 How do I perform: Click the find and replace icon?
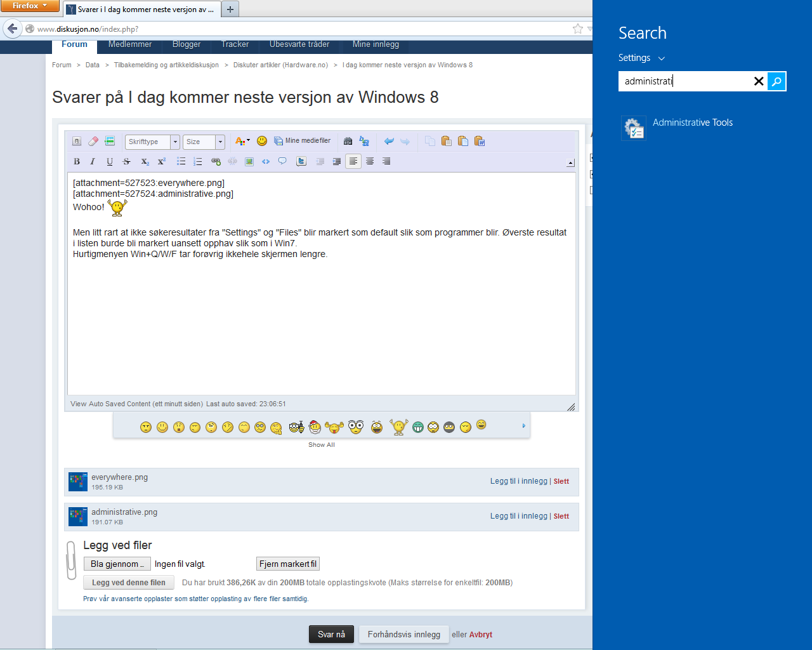[x=364, y=141]
